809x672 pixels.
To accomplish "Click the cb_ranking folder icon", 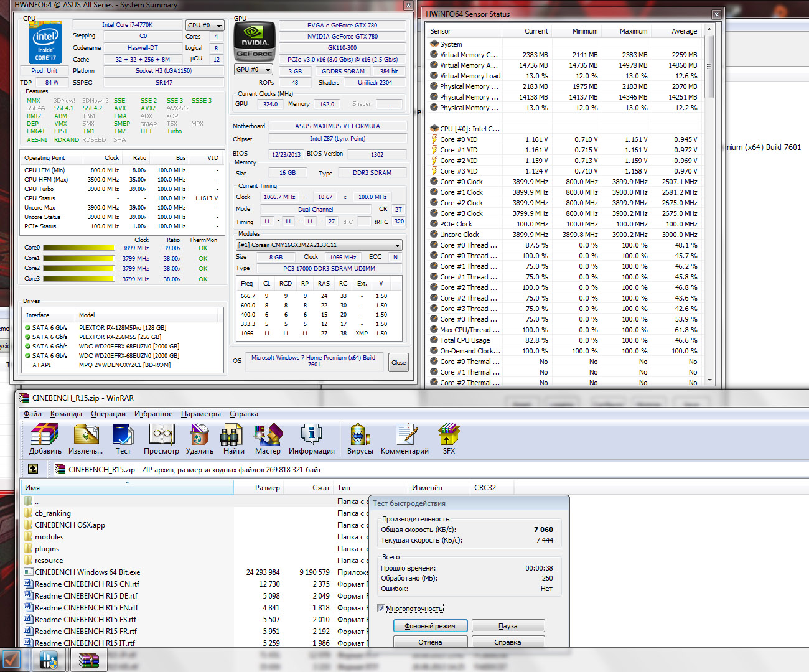I will (x=29, y=513).
